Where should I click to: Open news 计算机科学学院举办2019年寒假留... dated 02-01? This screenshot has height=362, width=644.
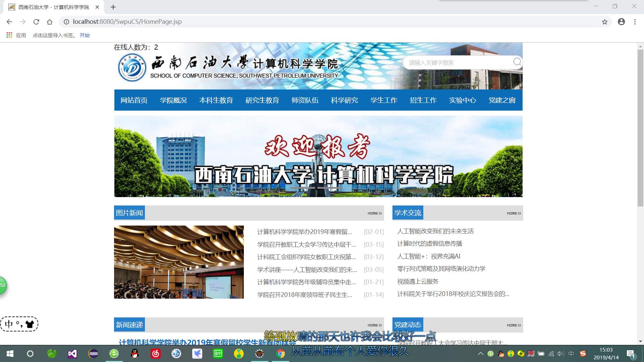(x=305, y=232)
